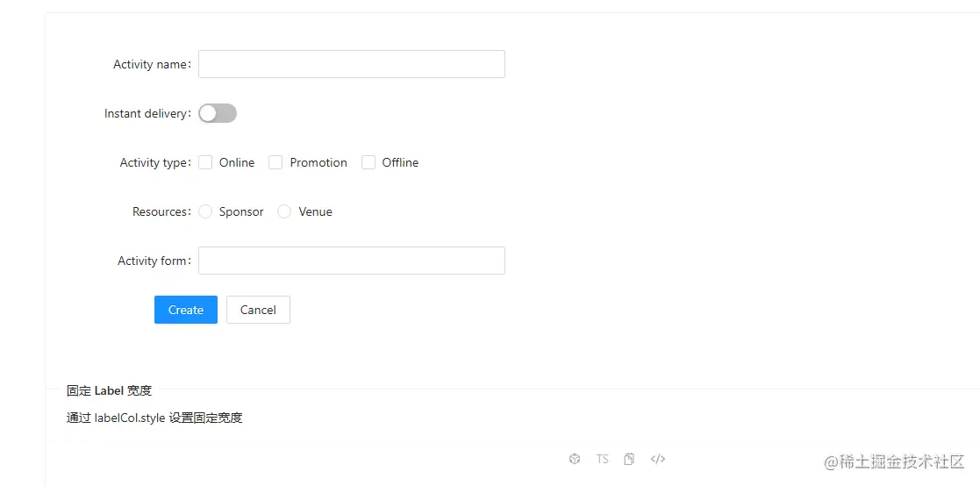This screenshot has width=980, height=486.
Task: Show source code with the </> icon
Action: [x=658, y=459]
